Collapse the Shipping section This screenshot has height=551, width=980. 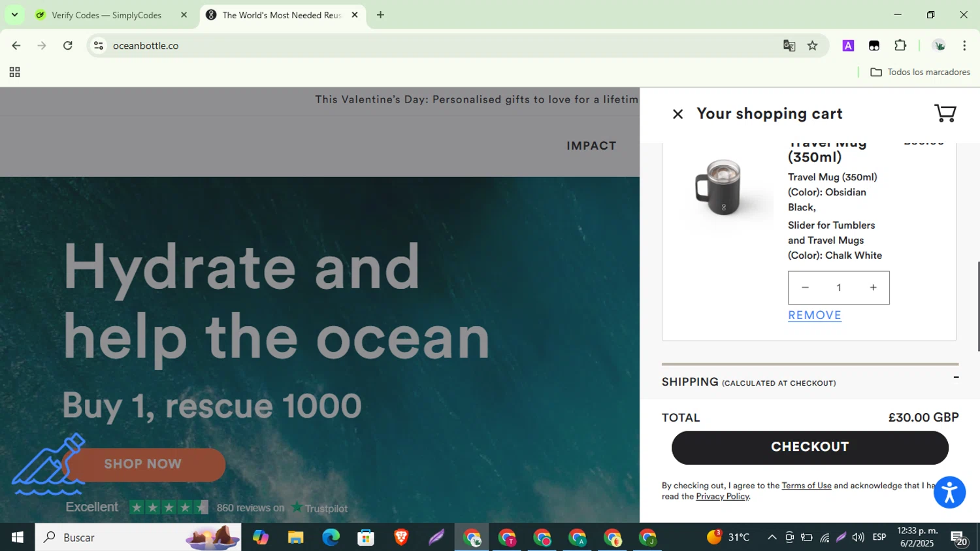click(x=956, y=377)
